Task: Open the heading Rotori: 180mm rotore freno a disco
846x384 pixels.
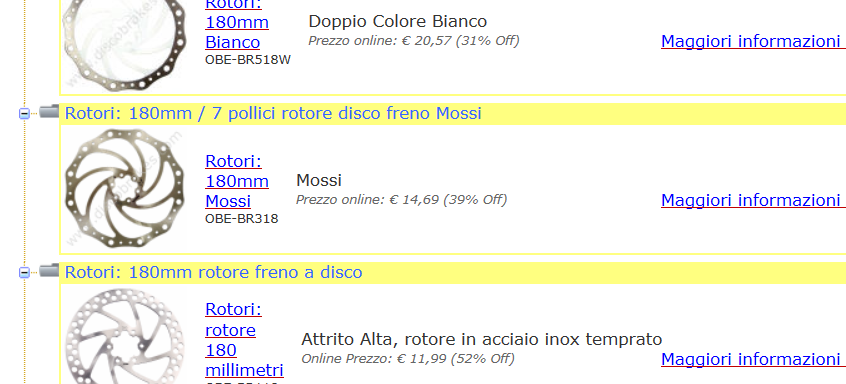Action: click(x=213, y=272)
